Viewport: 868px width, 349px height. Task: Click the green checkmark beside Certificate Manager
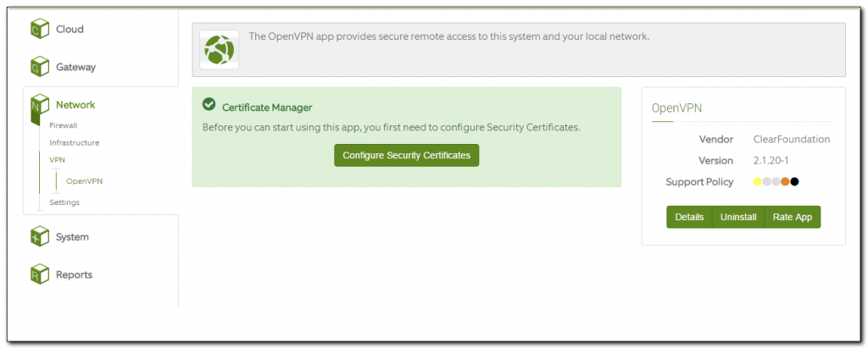(x=209, y=105)
